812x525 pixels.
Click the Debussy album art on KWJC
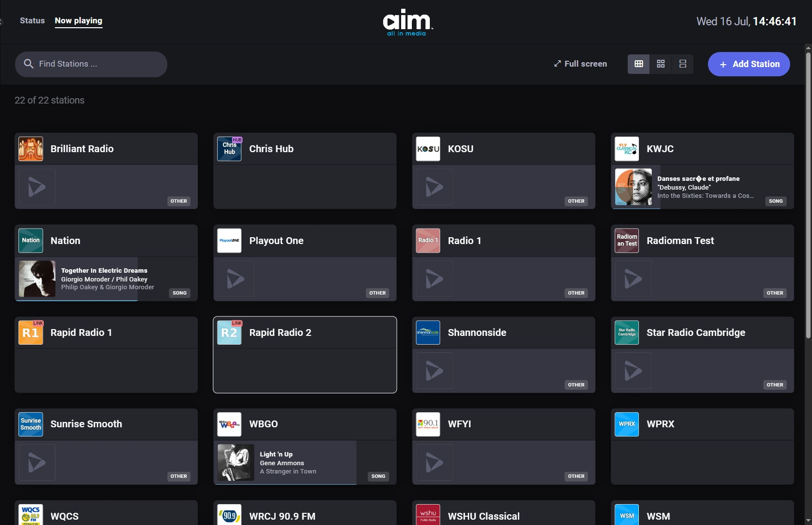(634, 187)
